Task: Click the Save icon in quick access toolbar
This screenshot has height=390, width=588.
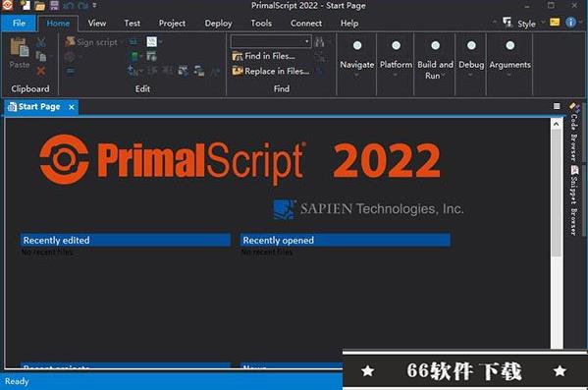Action: (54, 5)
